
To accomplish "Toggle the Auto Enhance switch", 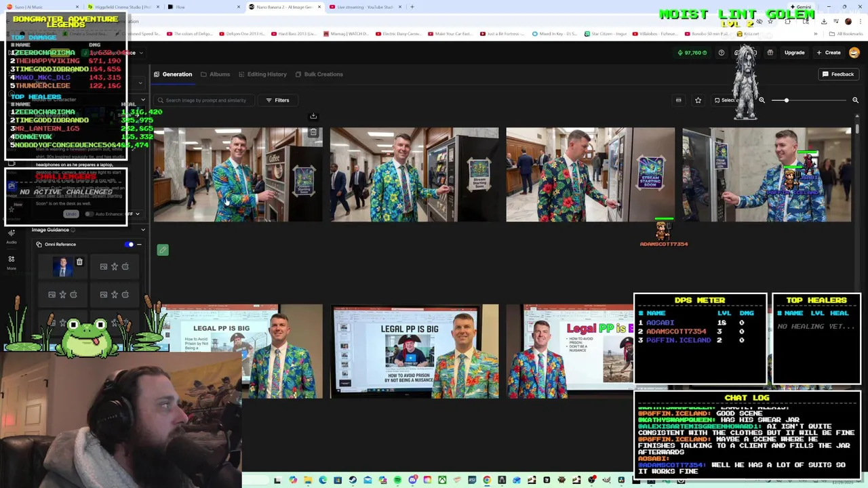I will click(89, 214).
